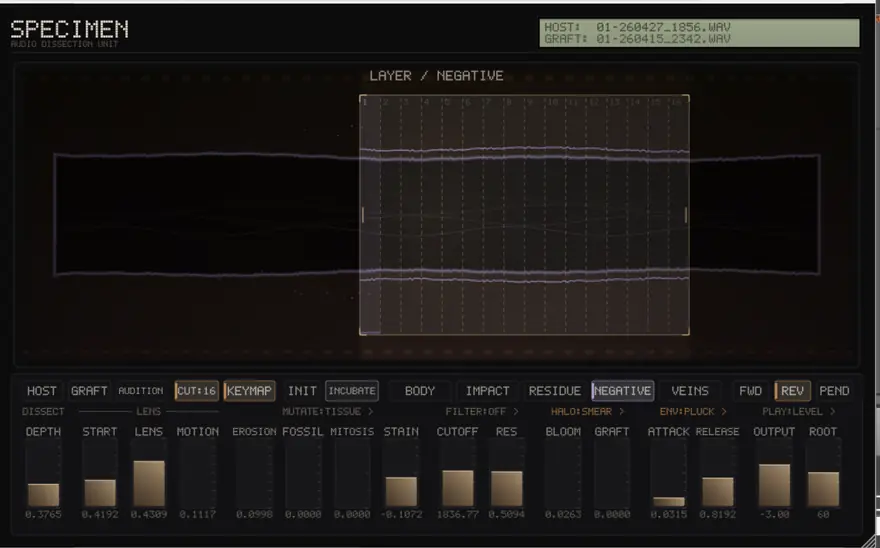Click the INIT button
This screenshot has width=880, height=548.
302,391
